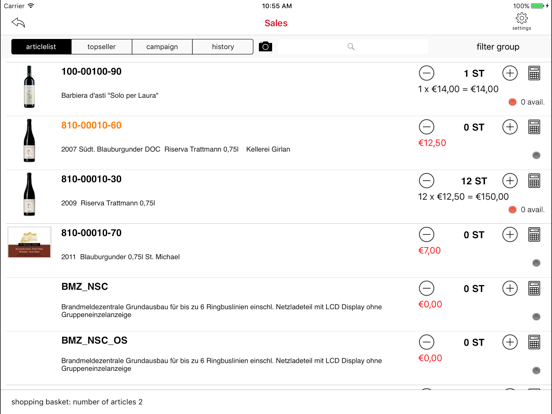Decrease quantity of BMZ_NSC_OS
The width and height of the screenshot is (552, 414).
point(426,343)
